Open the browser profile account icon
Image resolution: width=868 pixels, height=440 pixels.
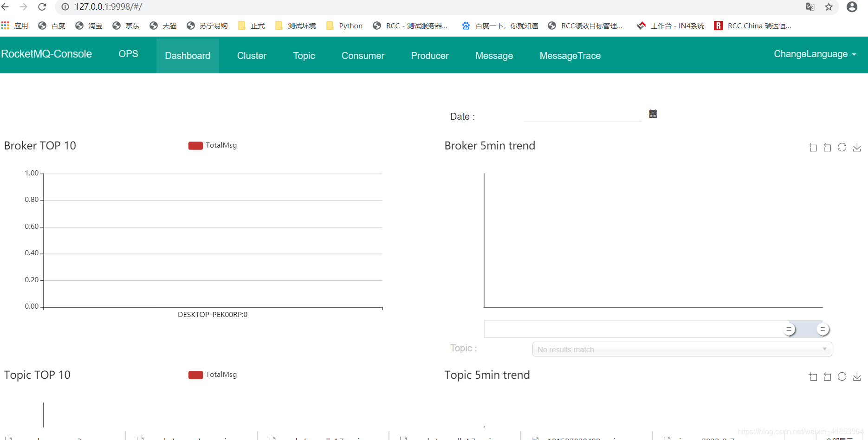[x=852, y=6]
